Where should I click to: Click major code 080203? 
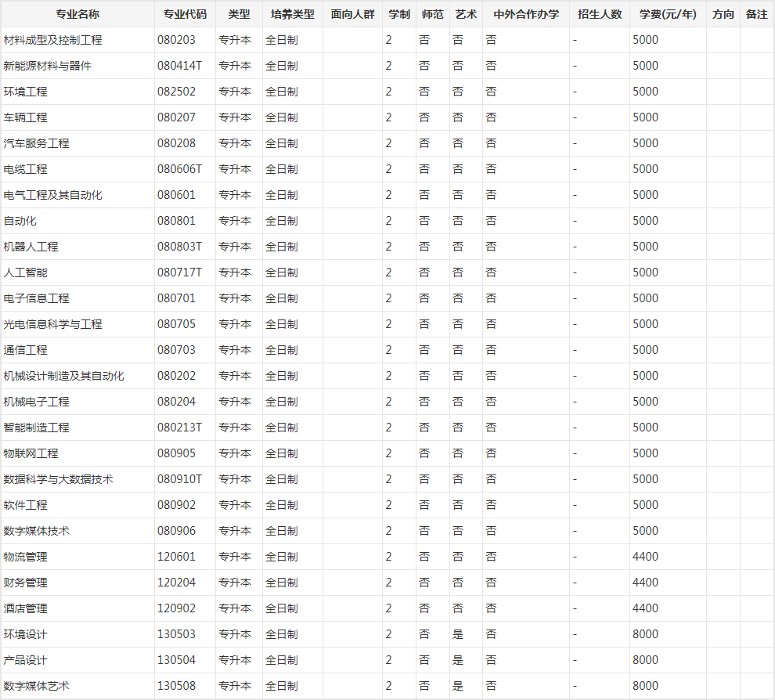pos(176,40)
